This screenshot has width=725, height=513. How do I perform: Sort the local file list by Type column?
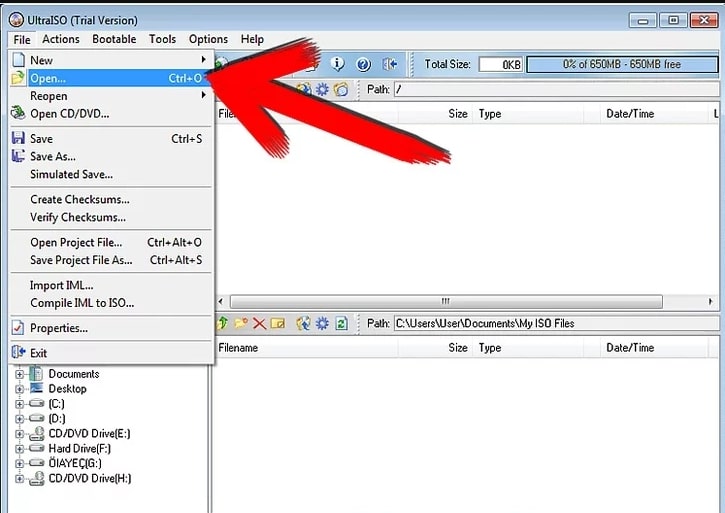[x=528, y=348]
